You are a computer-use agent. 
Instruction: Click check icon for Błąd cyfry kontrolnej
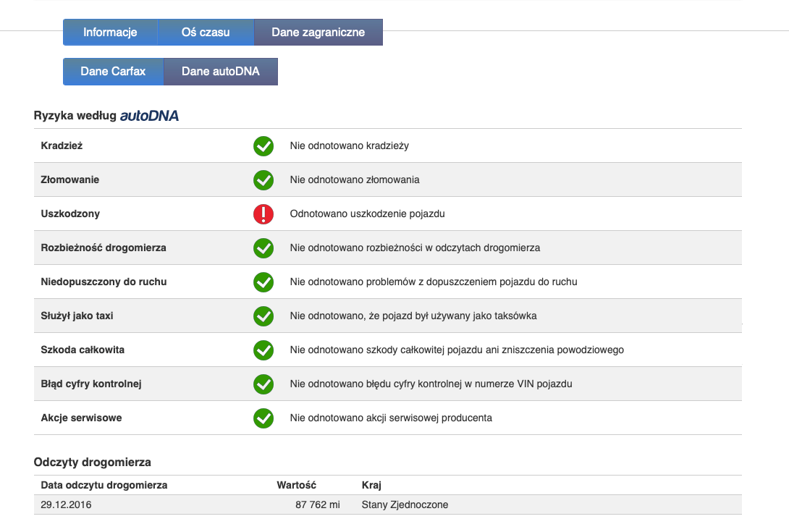263,384
